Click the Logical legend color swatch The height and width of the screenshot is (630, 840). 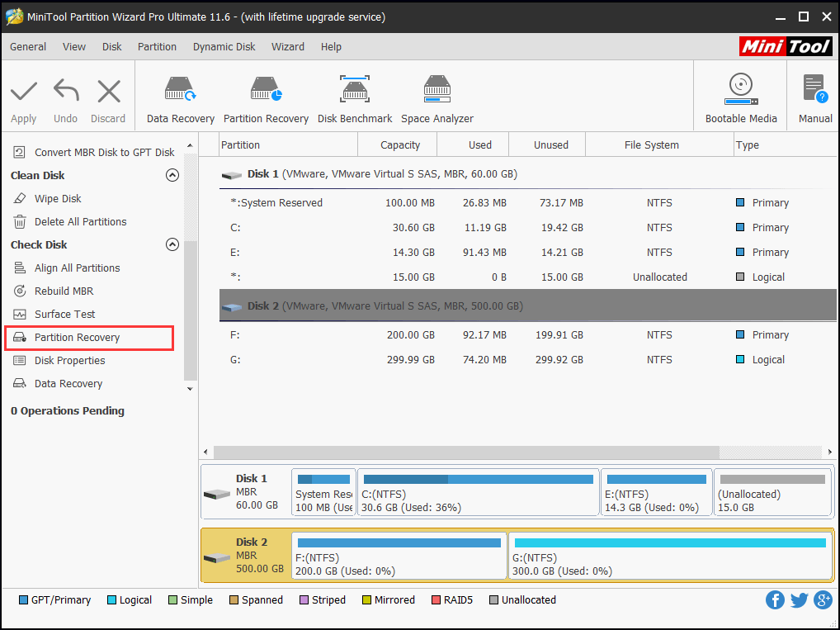coord(111,600)
